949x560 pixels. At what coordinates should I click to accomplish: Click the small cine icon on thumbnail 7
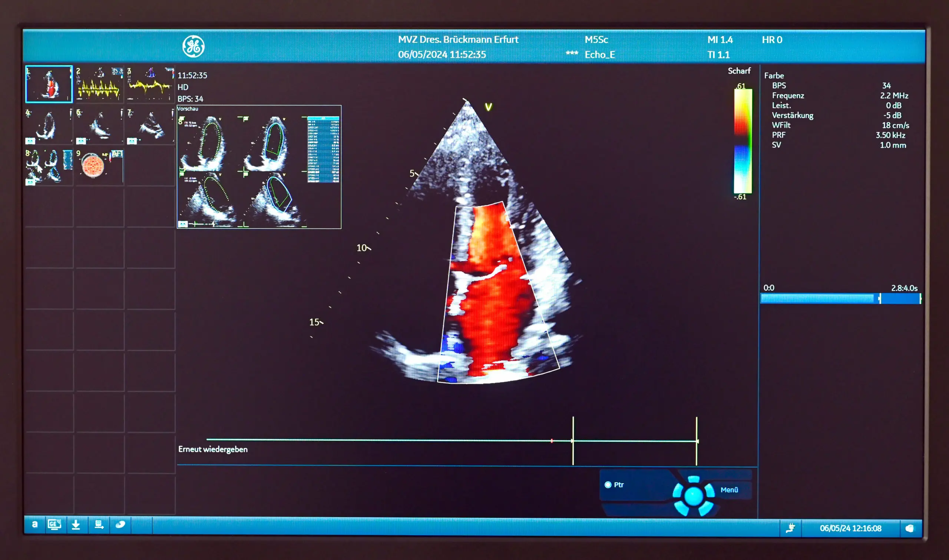(x=132, y=141)
